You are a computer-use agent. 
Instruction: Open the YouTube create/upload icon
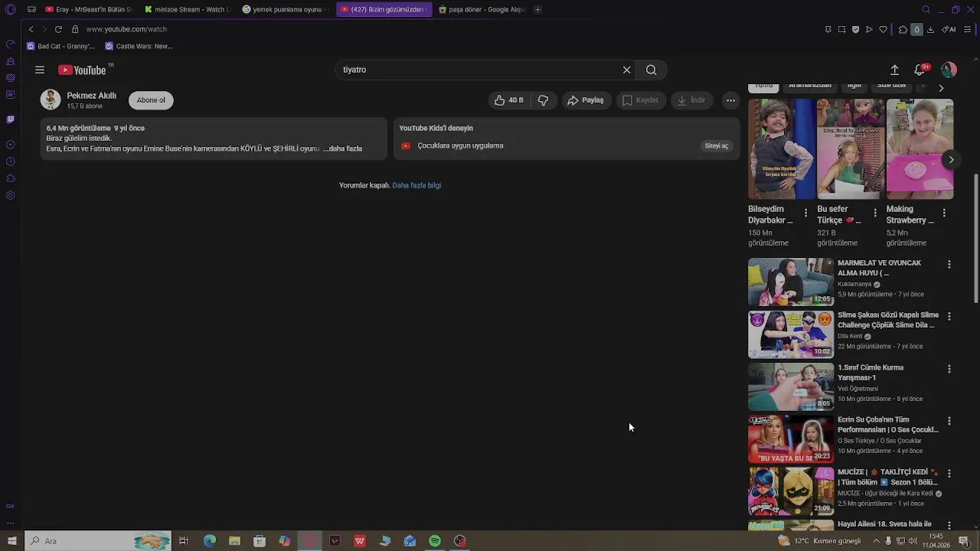coord(894,70)
